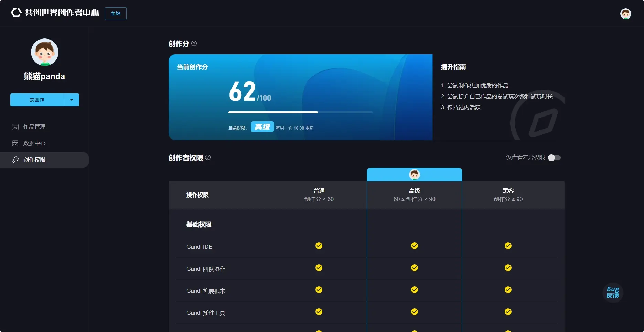Image resolution: width=644 pixels, height=332 pixels.
Task: Click the 共创世界创作者中心 logo
Action: (55, 13)
